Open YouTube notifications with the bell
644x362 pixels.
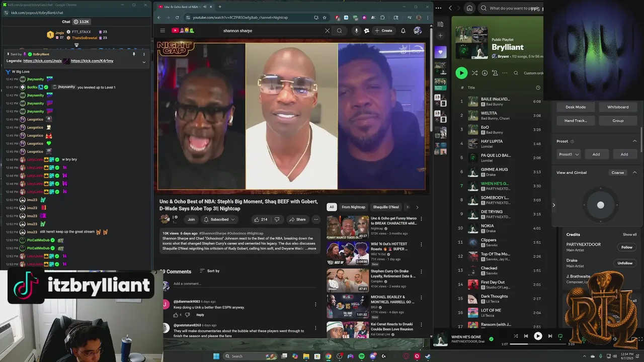point(403,31)
